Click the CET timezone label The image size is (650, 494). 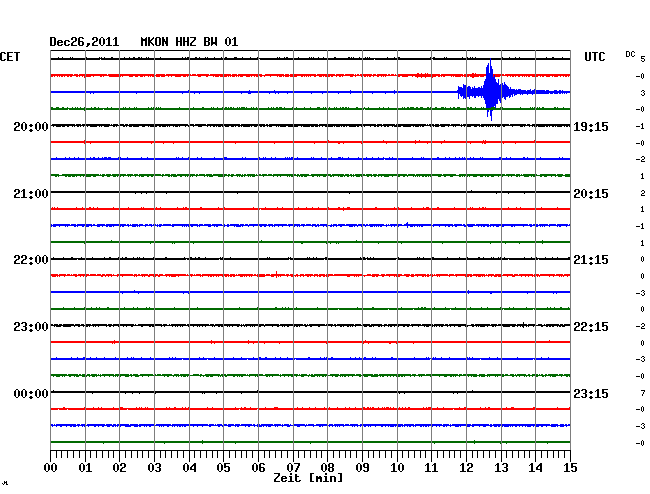[x=10, y=57]
